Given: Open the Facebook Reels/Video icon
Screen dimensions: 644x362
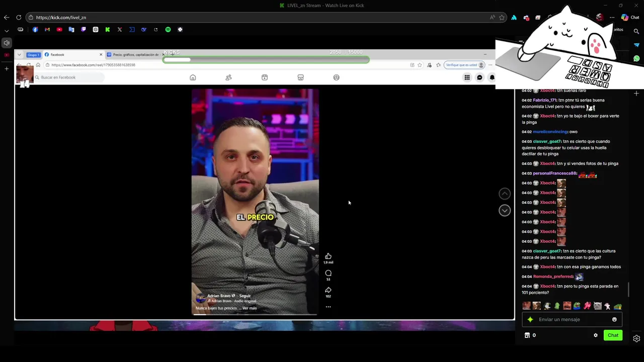Looking at the screenshot, I should [265, 77].
